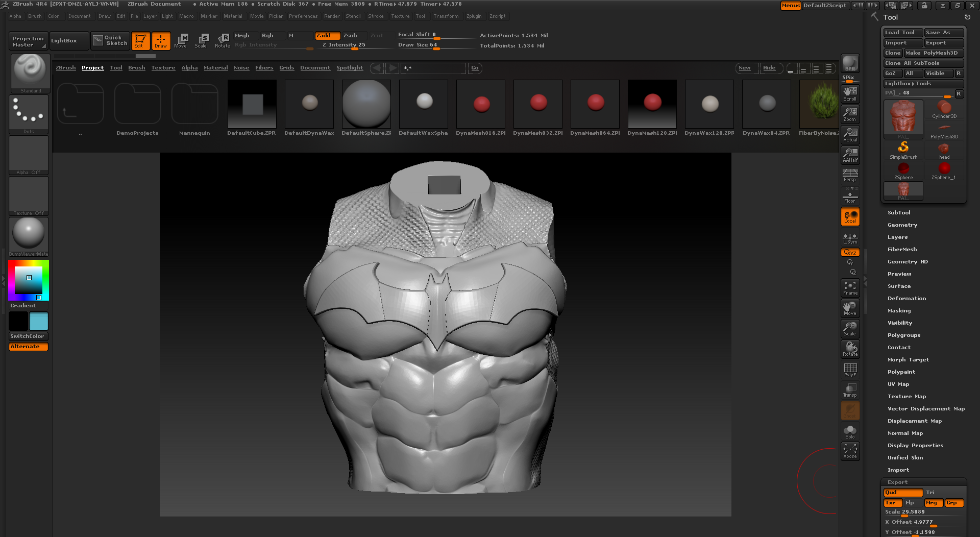980x537 pixels.
Task: Switch to LightBox Tool tab
Action: [116, 68]
